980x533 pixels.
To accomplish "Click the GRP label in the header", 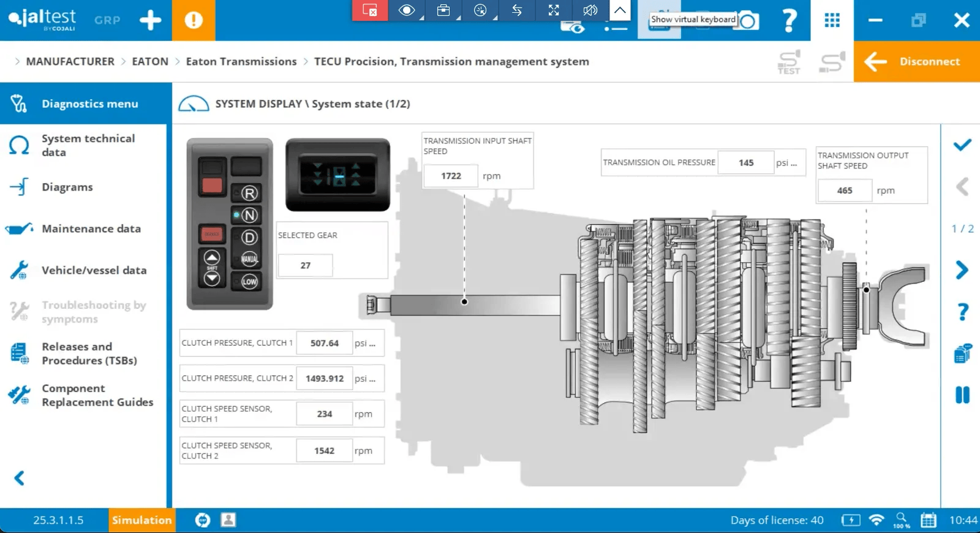I will [x=107, y=20].
